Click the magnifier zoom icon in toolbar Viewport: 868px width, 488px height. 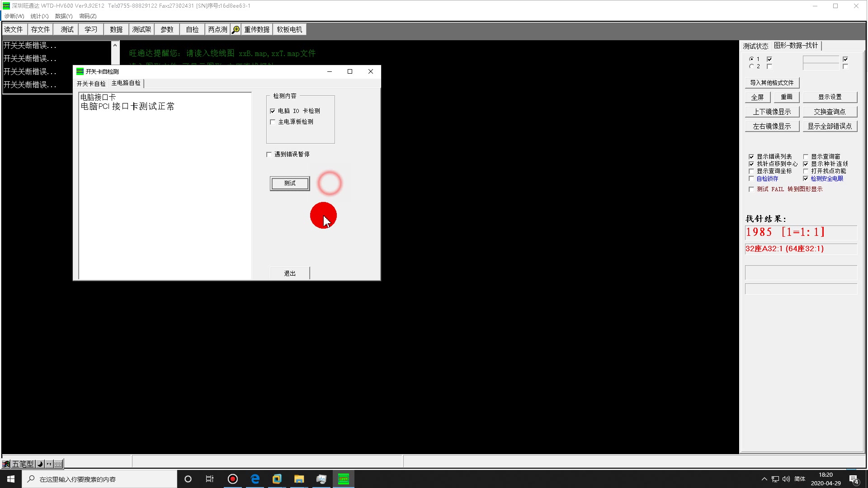[x=236, y=29]
